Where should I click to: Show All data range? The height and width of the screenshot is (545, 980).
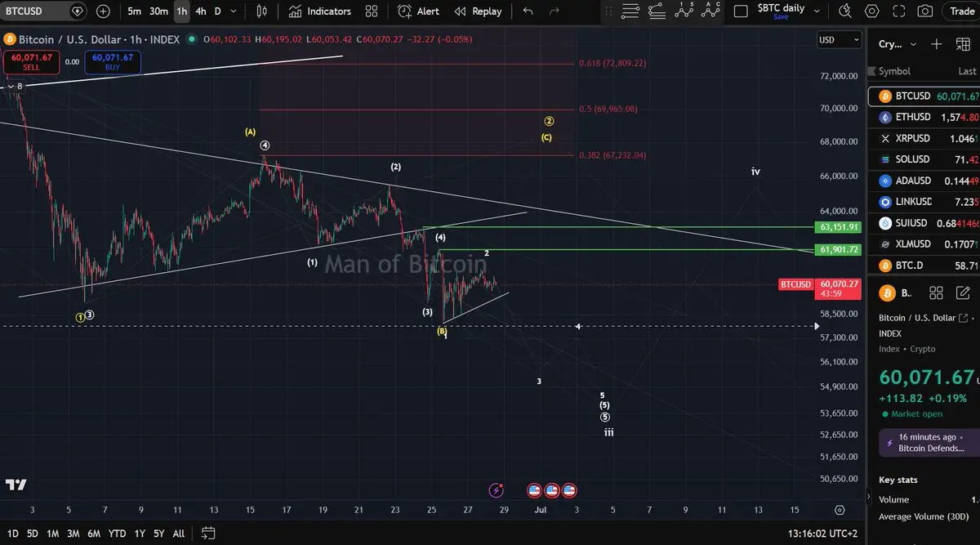pos(179,534)
